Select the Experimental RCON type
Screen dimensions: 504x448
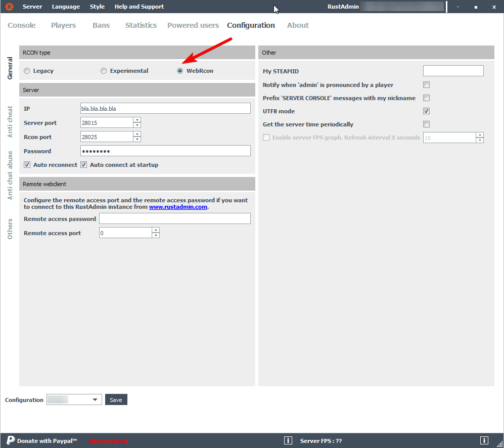tap(104, 71)
